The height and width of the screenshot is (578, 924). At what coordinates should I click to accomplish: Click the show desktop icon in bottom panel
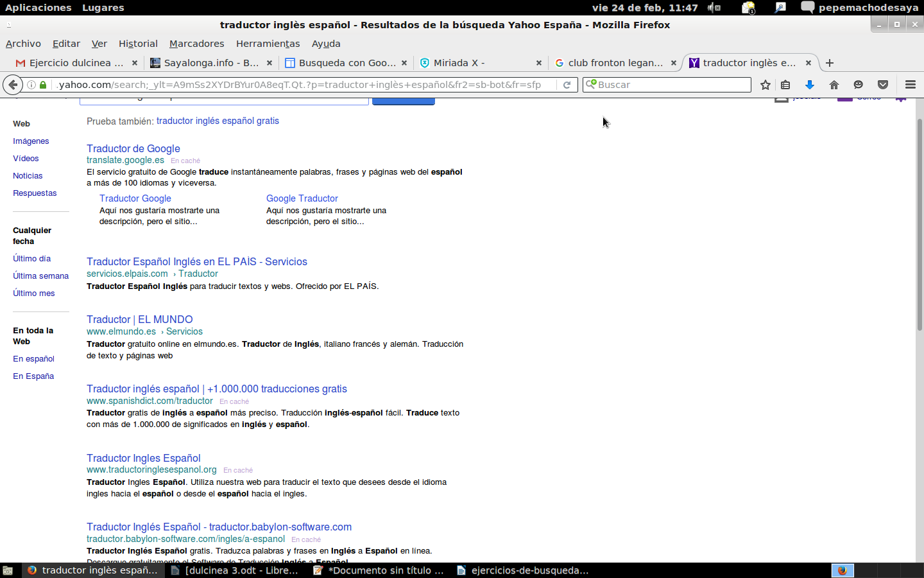click(8, 570)
